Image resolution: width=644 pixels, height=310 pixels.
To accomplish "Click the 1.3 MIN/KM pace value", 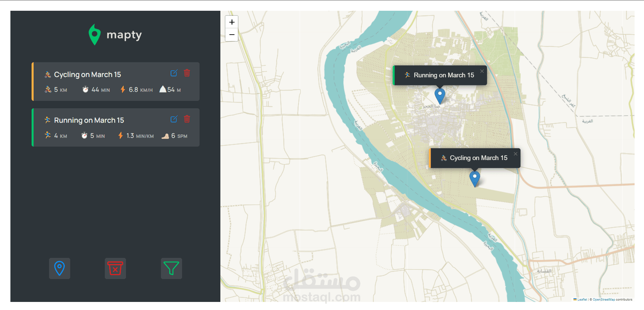I will pos(140,136).
